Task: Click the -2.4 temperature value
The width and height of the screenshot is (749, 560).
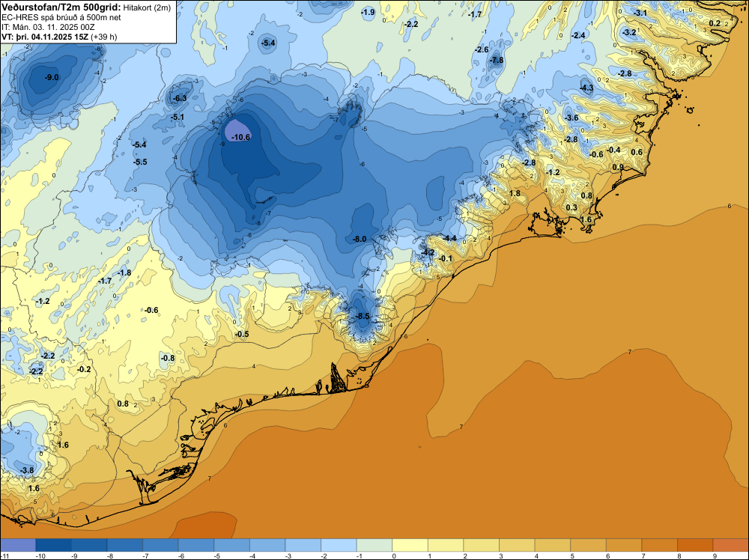Action: point(578,35)
